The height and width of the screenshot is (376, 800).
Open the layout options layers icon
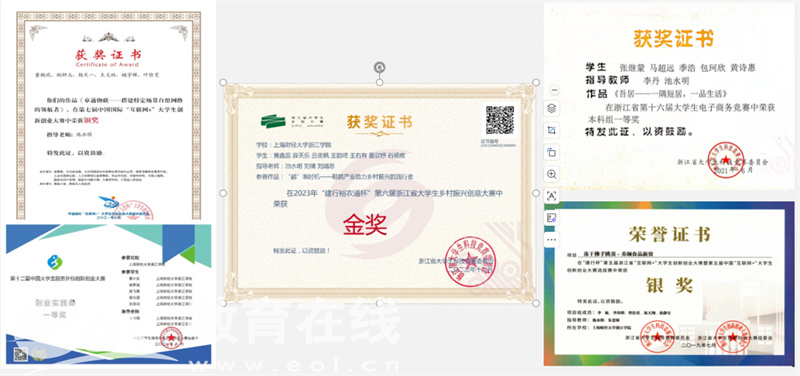[x=552, y=108]
